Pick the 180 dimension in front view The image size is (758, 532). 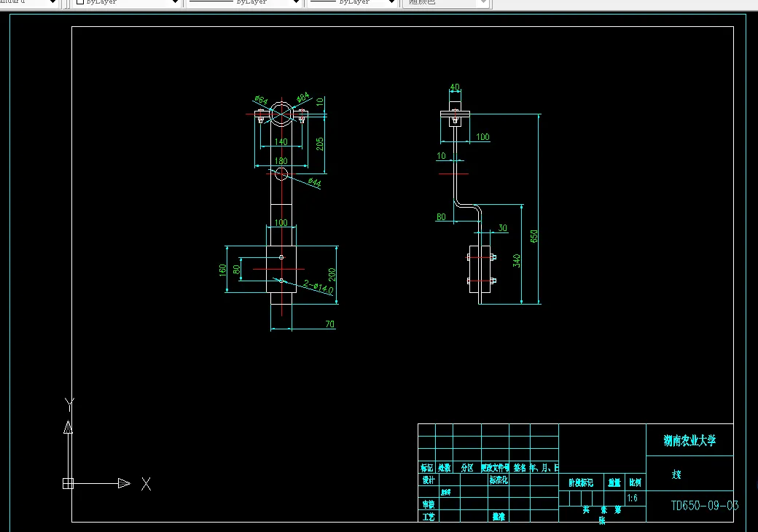click(x=281, y=161)
